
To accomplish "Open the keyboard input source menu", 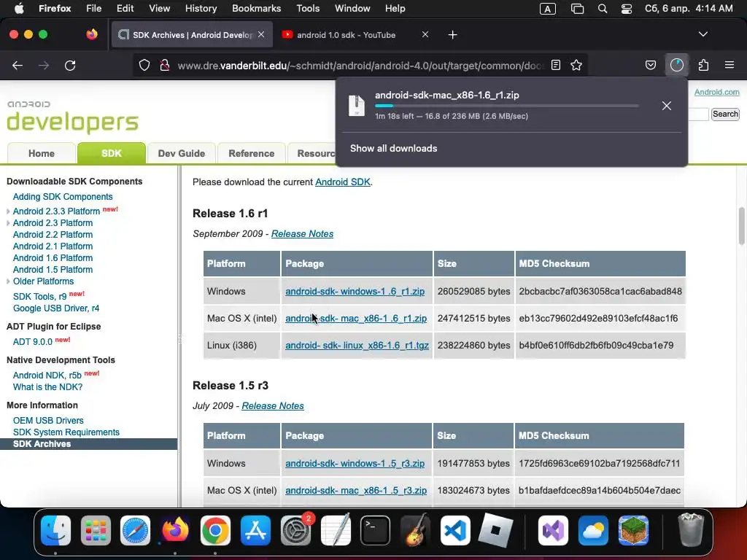I will [547, 9].
